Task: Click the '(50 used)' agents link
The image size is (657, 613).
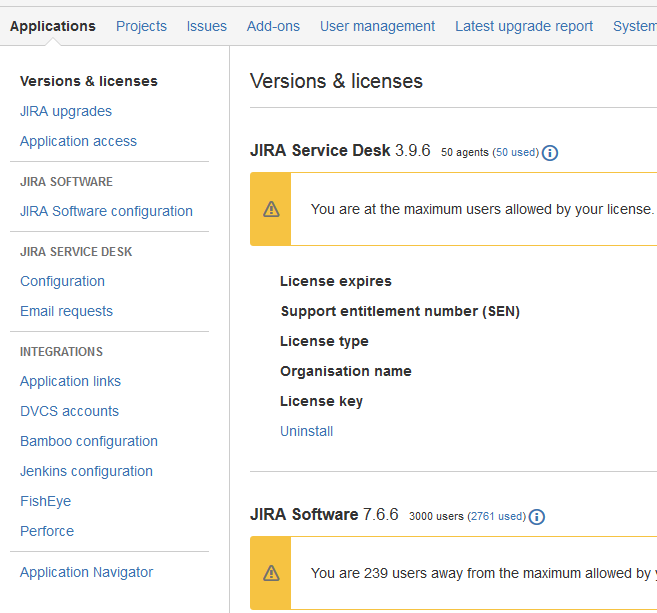Action: tap(516, 152)
